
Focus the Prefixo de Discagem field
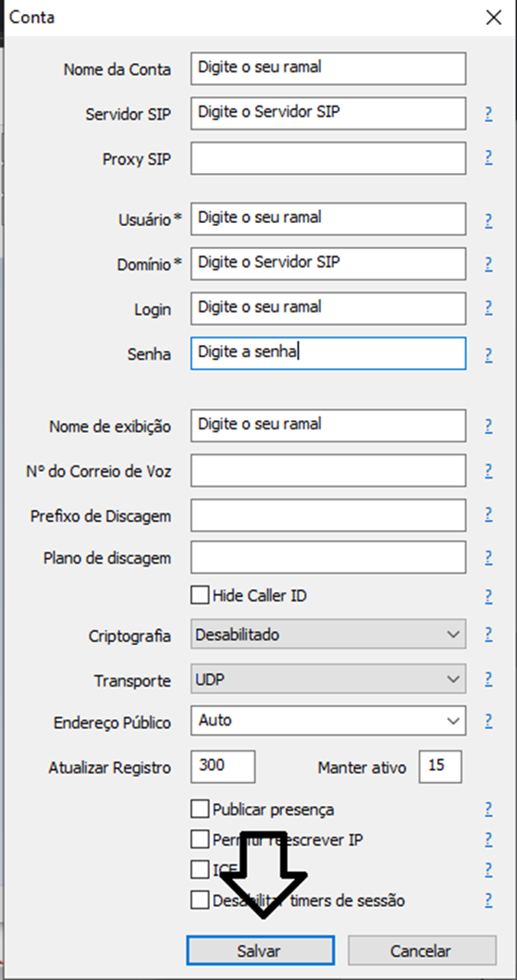click(328, 515)
